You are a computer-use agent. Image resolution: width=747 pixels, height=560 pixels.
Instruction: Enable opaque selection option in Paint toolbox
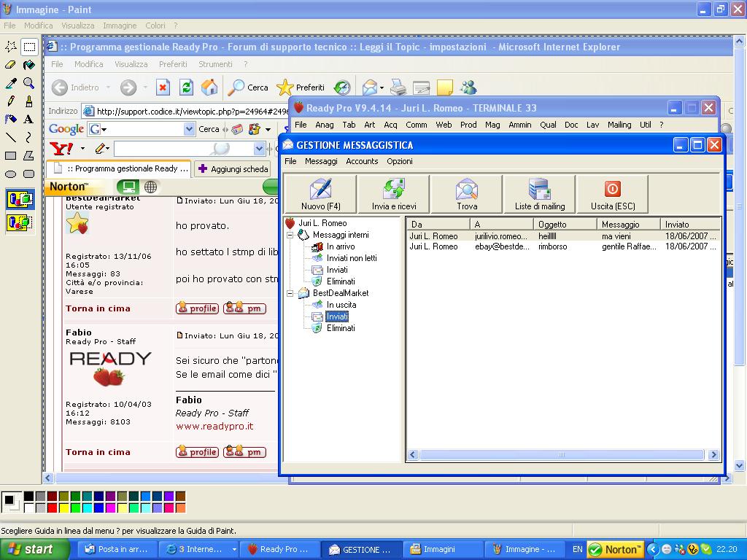[20, 199]
